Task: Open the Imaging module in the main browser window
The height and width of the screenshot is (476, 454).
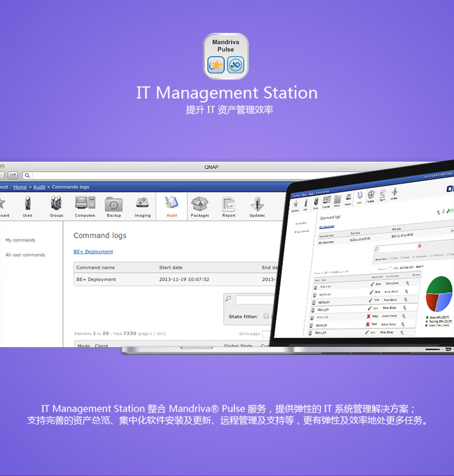Action: (x=142, y=206)
